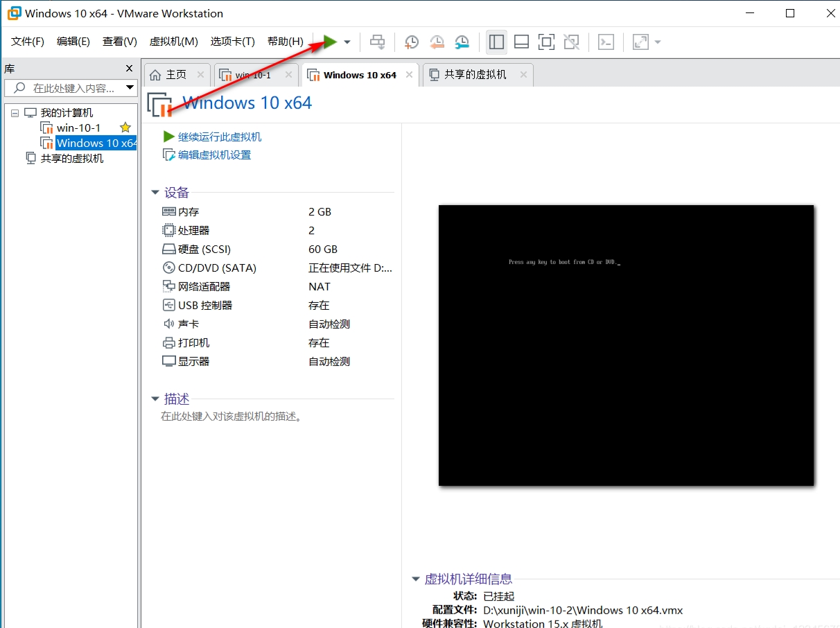Select 共享的虚拟机 in the library tree
This screenshot has height=628, width=840.
(x=72, y=158)
